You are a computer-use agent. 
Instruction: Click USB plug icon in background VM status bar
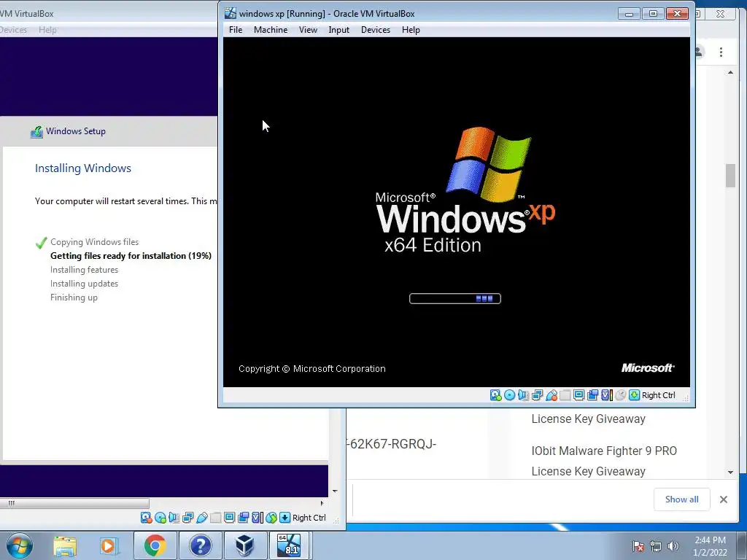tap(201, 518)
